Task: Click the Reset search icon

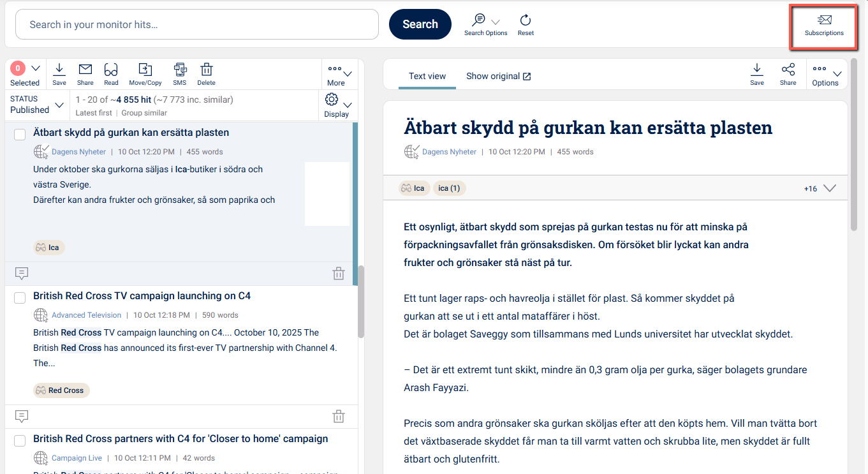Action: coord(526,21)
